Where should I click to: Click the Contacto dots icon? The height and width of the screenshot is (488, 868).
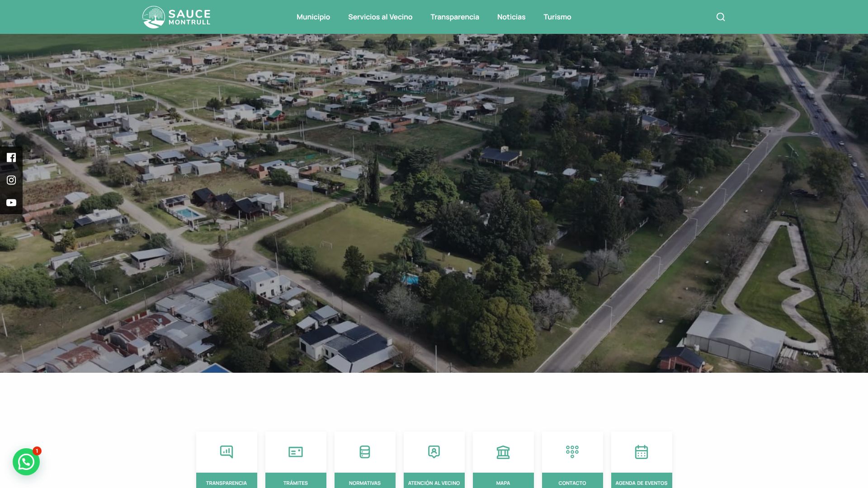pyautogui.click(x=572, y=452)
